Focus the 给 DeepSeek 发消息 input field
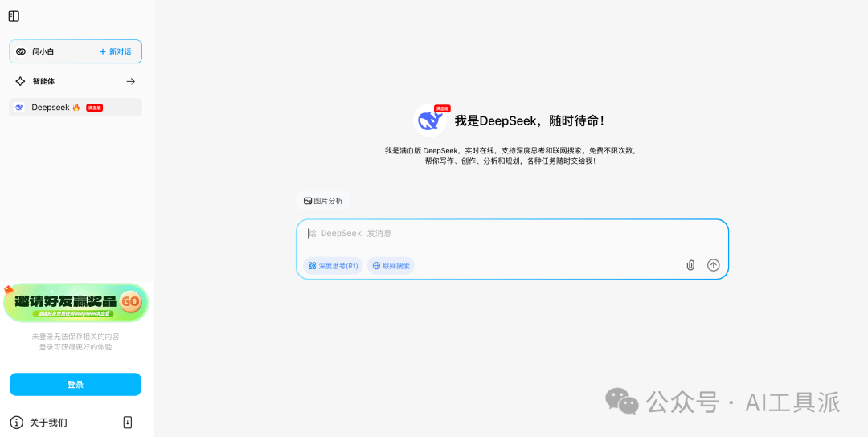The height and width of the screenshot is (437, 868). (x=512, y=234)
